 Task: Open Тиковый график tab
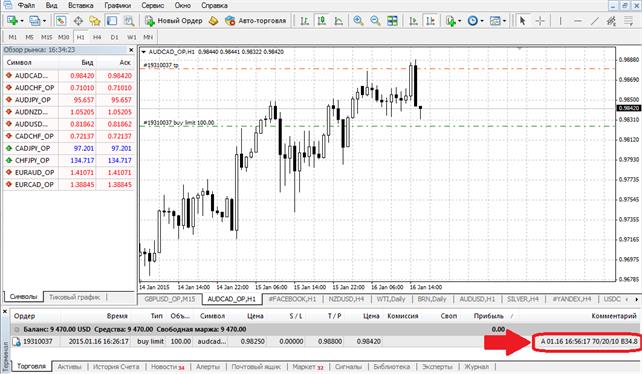point(75,297)
